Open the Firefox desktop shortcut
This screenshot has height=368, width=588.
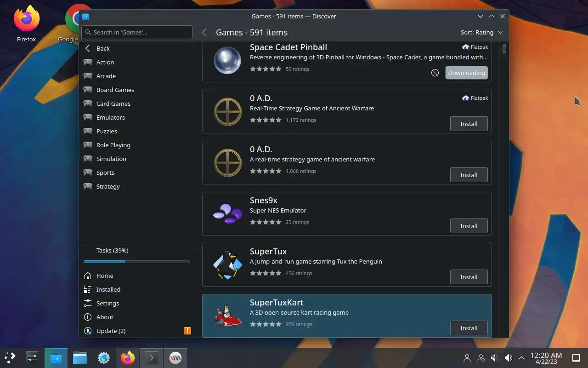point(26,23)
